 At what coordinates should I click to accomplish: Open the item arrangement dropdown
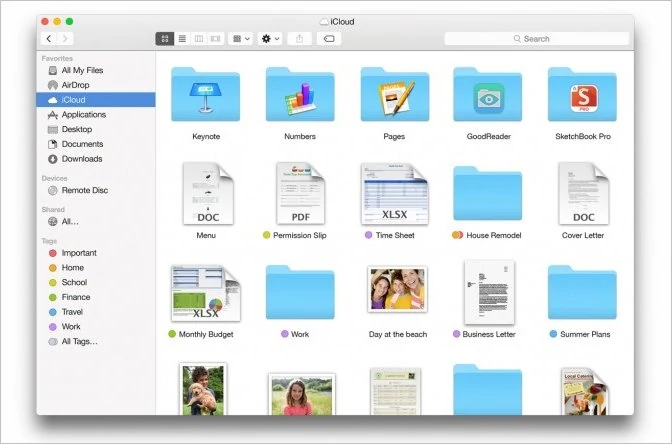241,39
